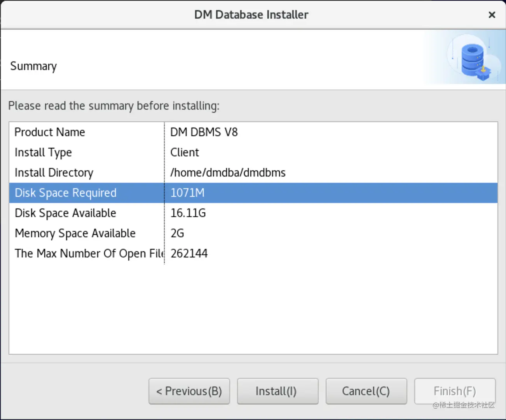Image resolution: width=506 pixels, height=420 pixels.
Task: Select the DM DBMS V8 value
Action: (204, 132)
